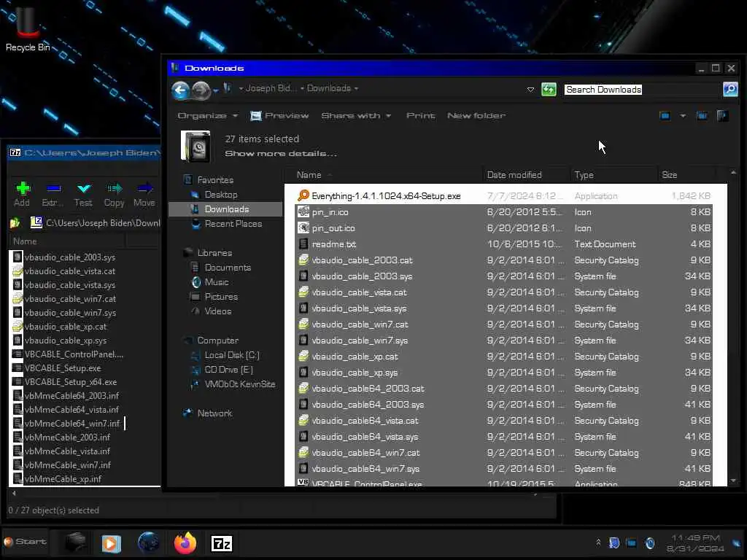Open Firefox from the taskbar
The width and height of the screenshot is (747, 560).
tap(185, 543)
